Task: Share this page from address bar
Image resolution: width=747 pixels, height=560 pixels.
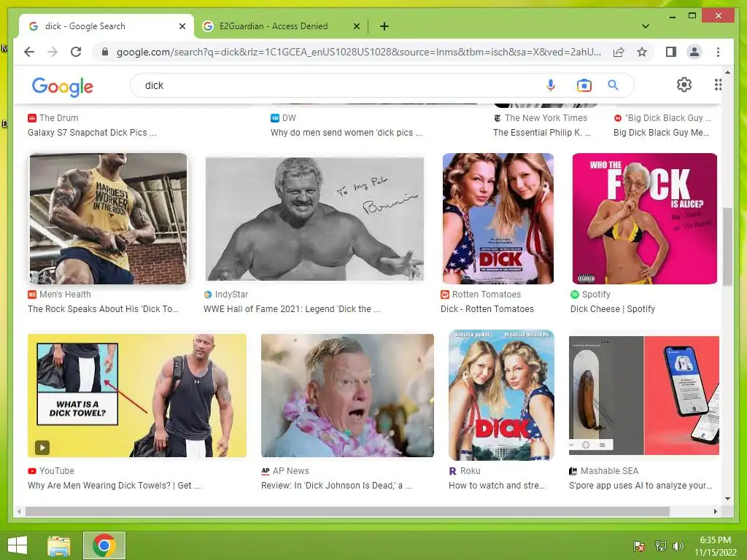Action: point(619,52)
